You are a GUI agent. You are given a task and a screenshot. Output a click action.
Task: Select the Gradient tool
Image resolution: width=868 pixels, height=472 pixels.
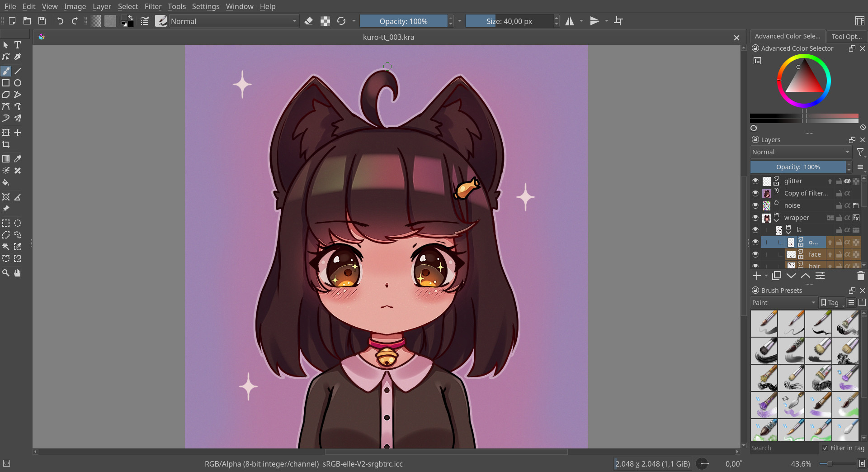(x=6, y=159)
